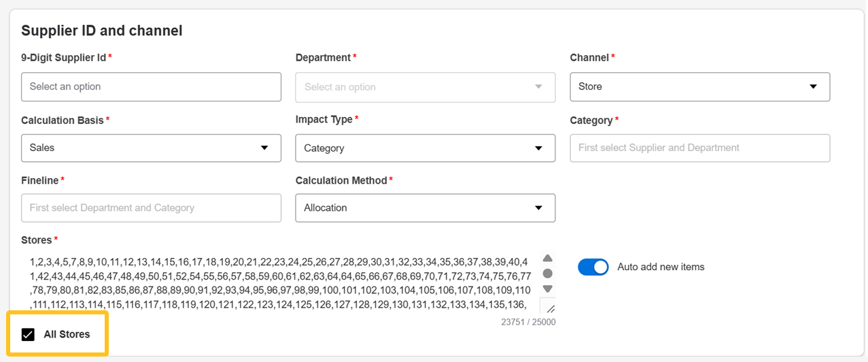Focus the 9-Digit Supplier Id field
The height and width of the screenshot is (362, 868).
[151, 87]
